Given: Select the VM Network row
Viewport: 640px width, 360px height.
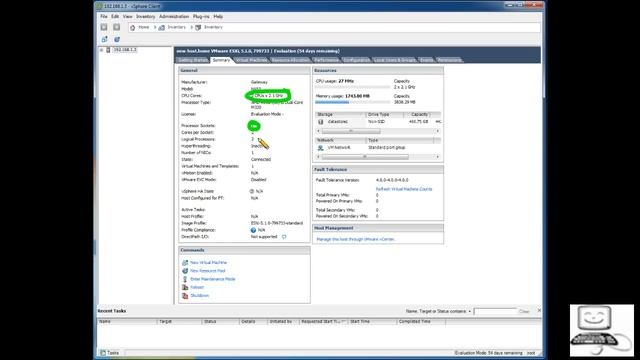Looking at the screenshot, I should 378,147.
